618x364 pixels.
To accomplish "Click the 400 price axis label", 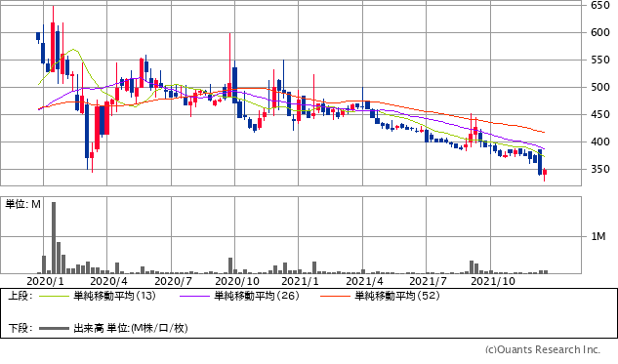I will [599, 142].
